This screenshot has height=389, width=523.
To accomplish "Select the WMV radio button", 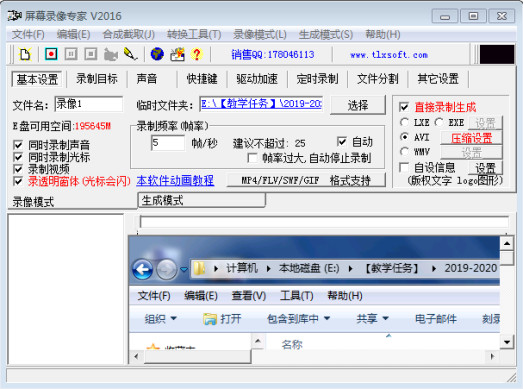I will point(404,151).
